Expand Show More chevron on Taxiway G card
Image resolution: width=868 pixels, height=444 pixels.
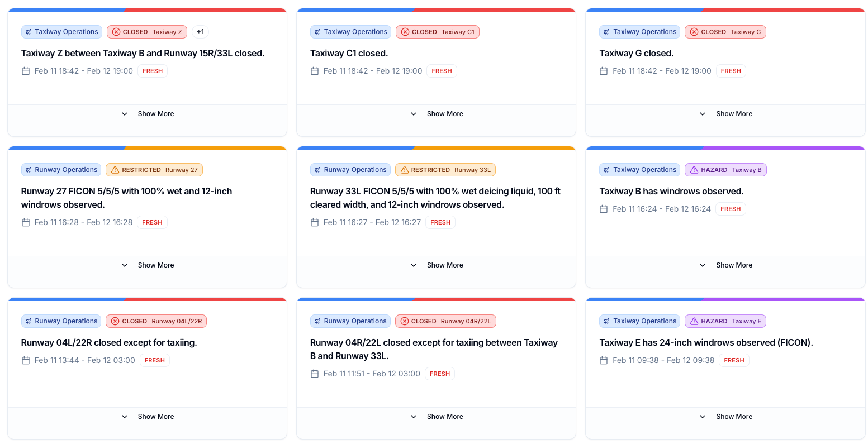pyautogui.click(x=703, y=114)
